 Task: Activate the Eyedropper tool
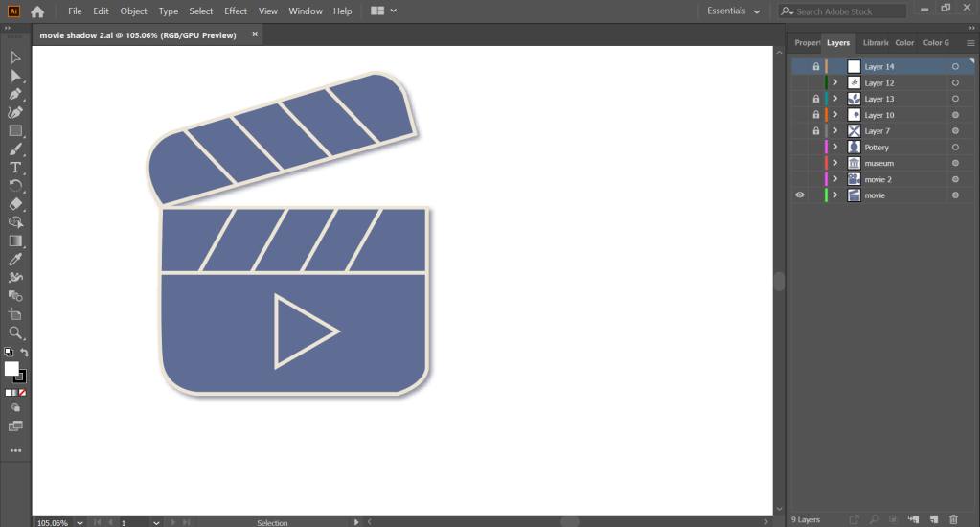point(15,260)
